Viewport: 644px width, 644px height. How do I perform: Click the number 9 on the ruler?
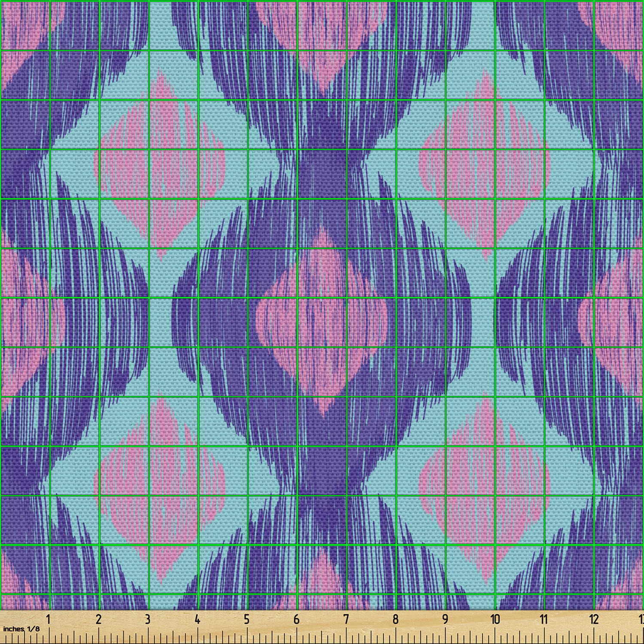[x=445, y=619]
